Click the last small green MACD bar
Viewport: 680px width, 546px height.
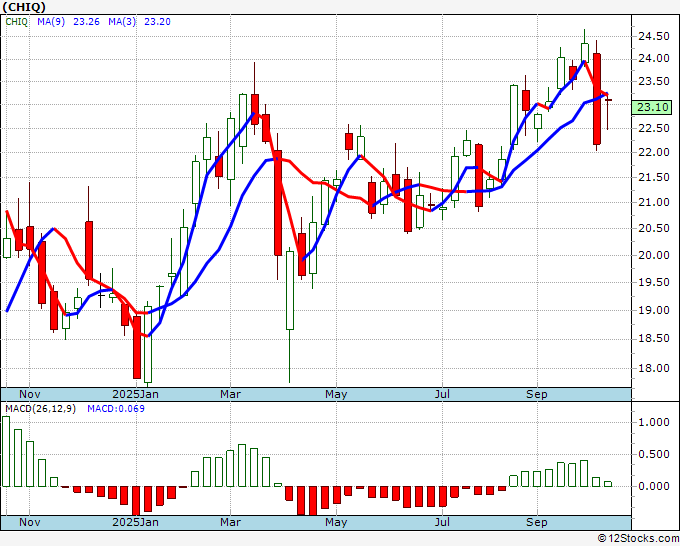[608, 484]
